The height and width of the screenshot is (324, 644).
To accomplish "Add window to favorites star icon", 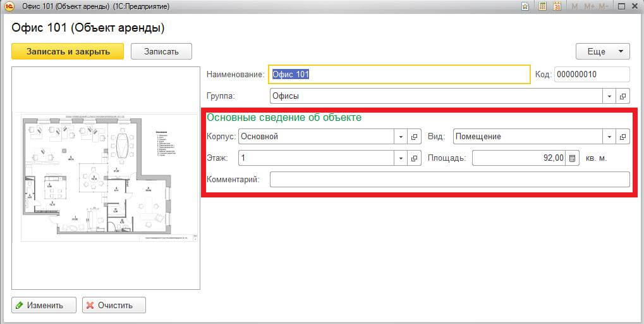I will click(x=525, y=6).
